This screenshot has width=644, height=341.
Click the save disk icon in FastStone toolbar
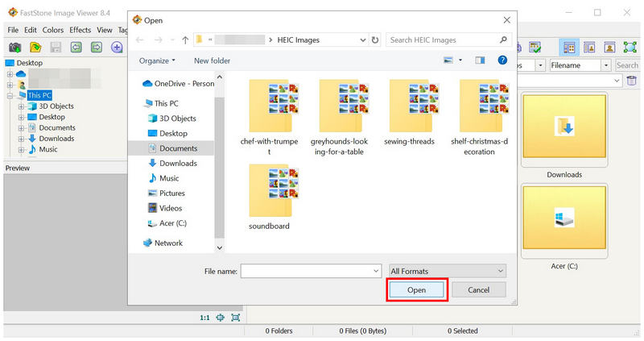coord(56,47)
